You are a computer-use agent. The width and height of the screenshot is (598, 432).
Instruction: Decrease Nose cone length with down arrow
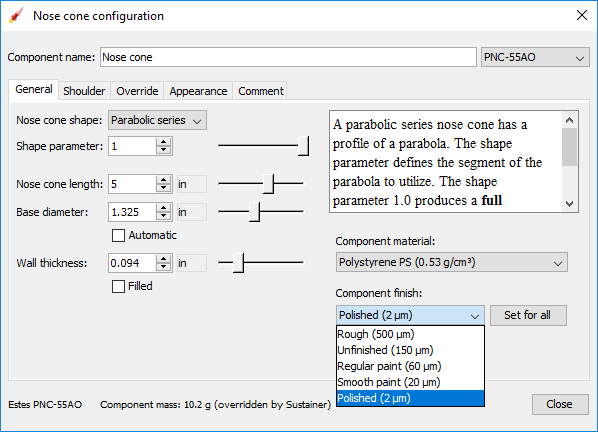(x=164, y=189)
